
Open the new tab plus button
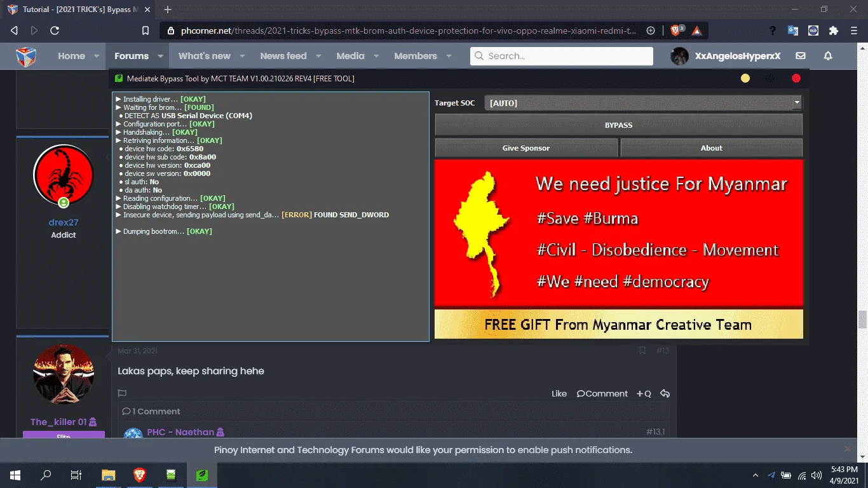pyautogui.click(x=168, y=10)
